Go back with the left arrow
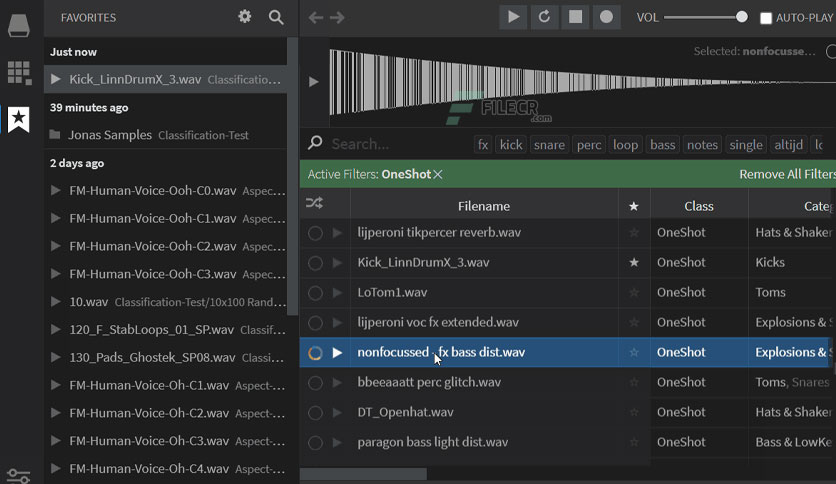 tap(316, 18)
